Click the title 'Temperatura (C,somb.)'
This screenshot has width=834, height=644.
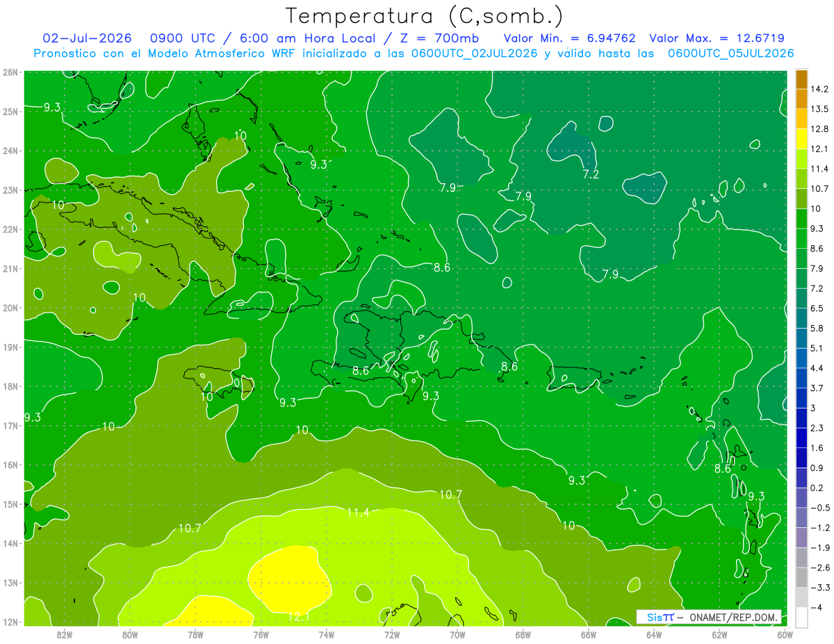(425, 15)
